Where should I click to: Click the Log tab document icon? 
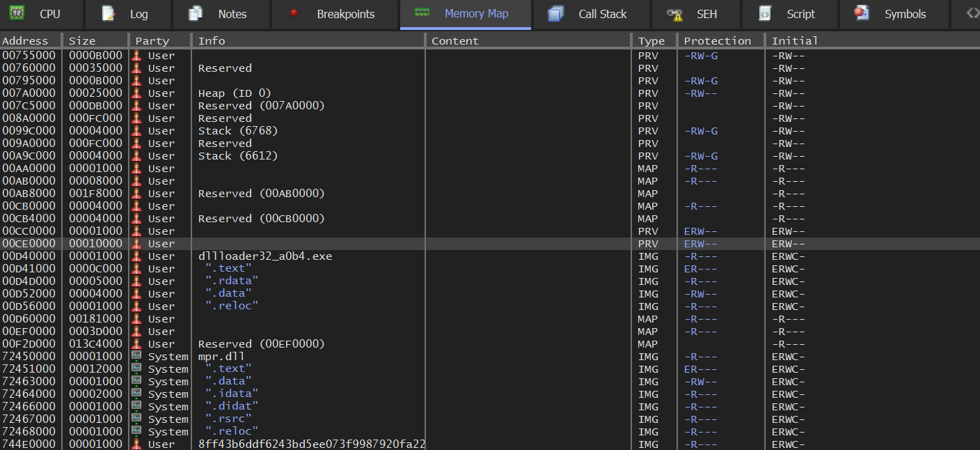tap(108, 13)
